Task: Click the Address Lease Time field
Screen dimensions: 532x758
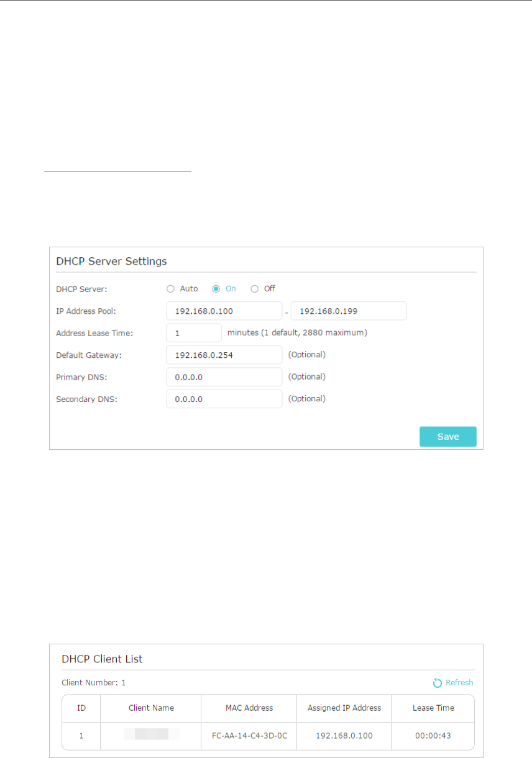Action: [194, 333]
